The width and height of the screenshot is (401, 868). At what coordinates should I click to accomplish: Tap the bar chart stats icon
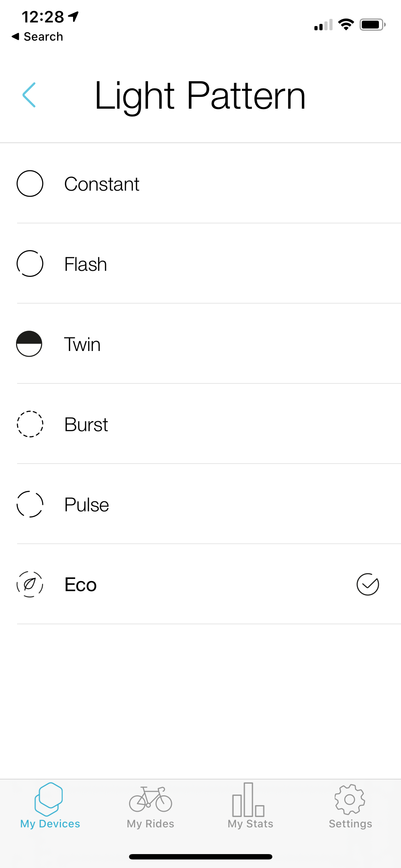click(x=248, y=800)
